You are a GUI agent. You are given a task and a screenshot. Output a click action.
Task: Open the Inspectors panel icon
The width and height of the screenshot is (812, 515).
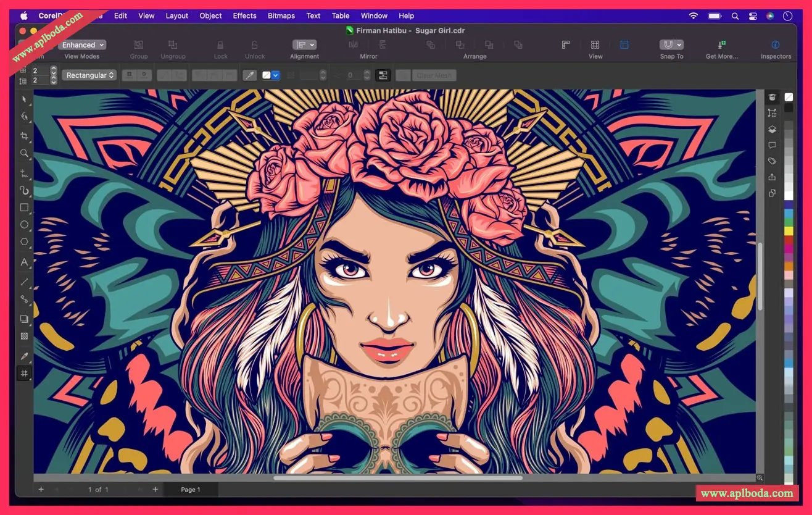776,45
